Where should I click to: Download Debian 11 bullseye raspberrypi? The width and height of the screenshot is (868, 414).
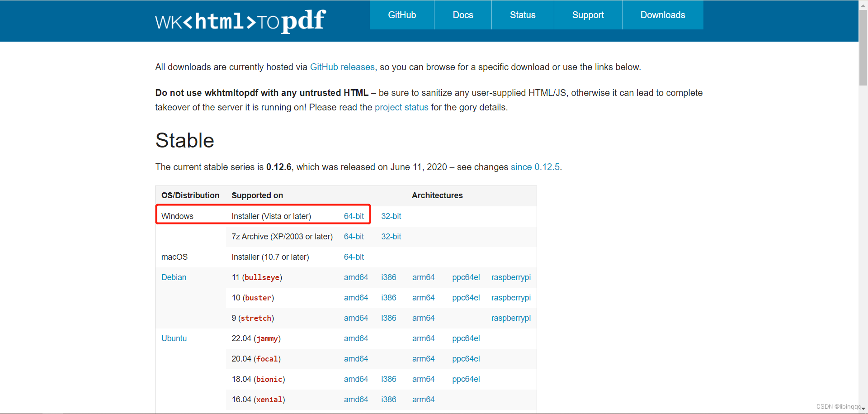coord(511,277)
